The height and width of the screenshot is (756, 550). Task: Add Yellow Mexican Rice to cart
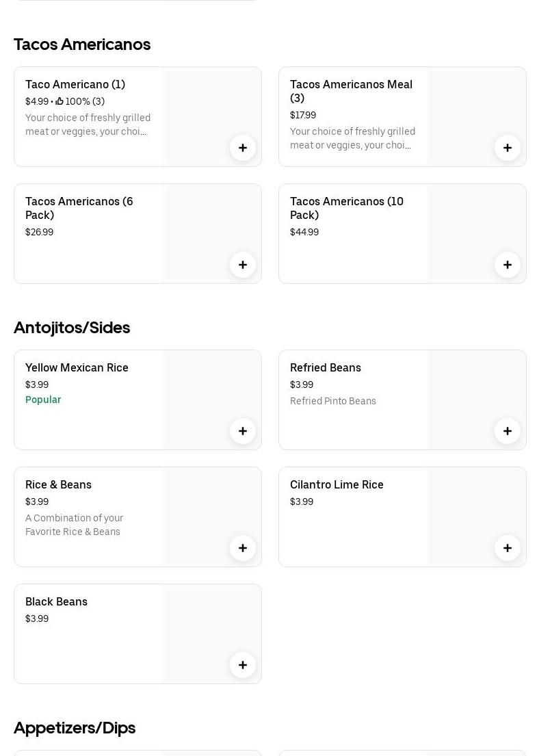coord(243,431)
